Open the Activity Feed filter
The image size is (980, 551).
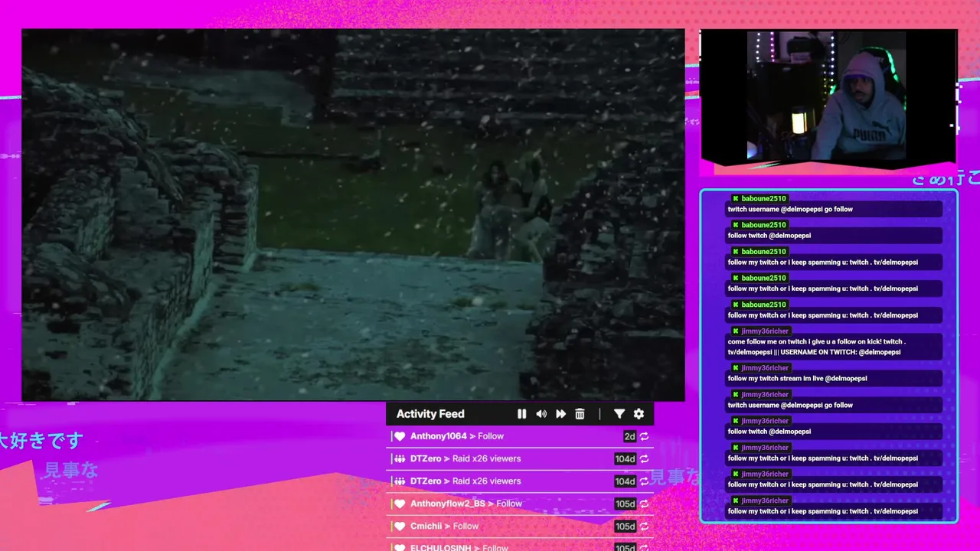click(x=619, y=414)
